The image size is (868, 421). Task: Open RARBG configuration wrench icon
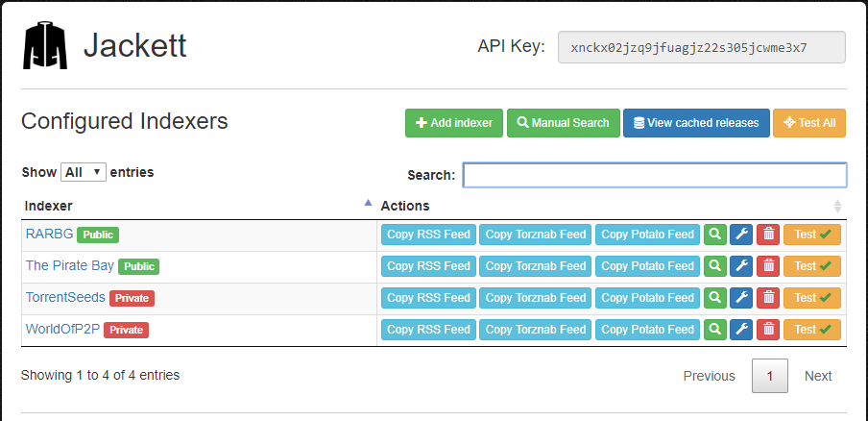pyautogui.click(x=741, y=235)
